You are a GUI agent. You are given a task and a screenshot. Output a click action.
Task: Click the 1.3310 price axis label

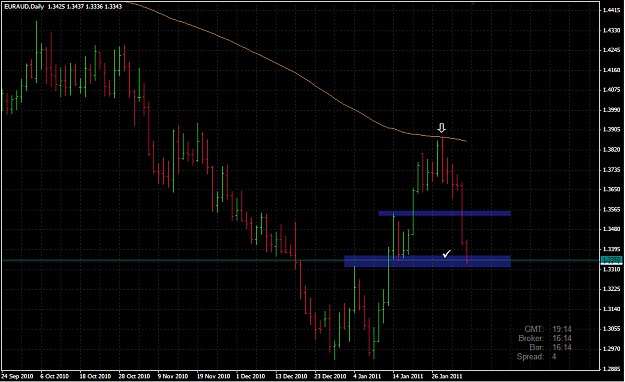click(611, 270)
